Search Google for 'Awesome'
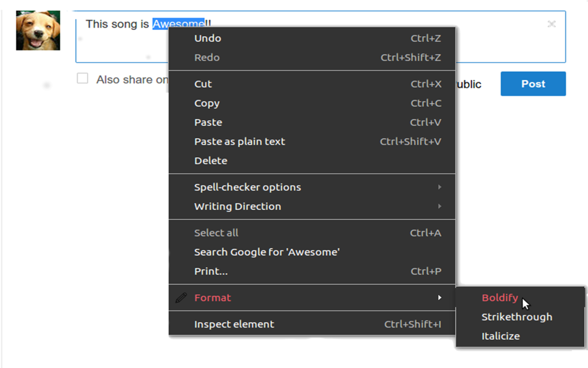Image resolution: width=588 pixels, height=368 pixels. pos(266,252)
